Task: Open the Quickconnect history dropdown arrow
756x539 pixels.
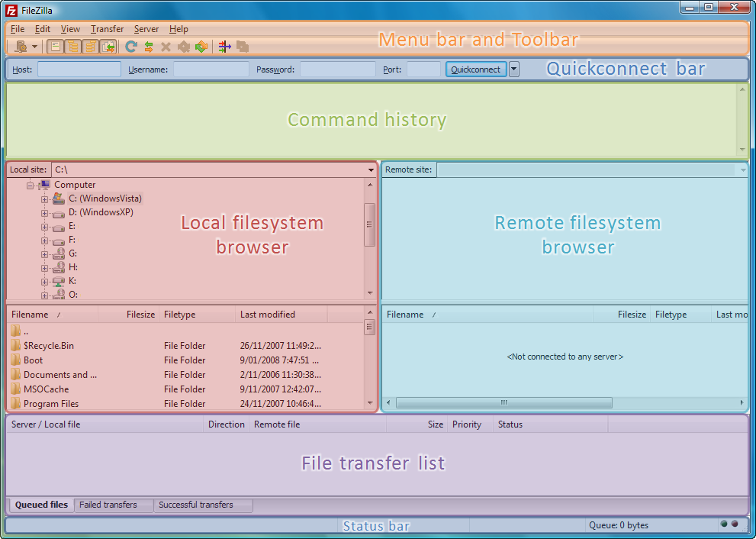Action: click(x=514, y=69)
